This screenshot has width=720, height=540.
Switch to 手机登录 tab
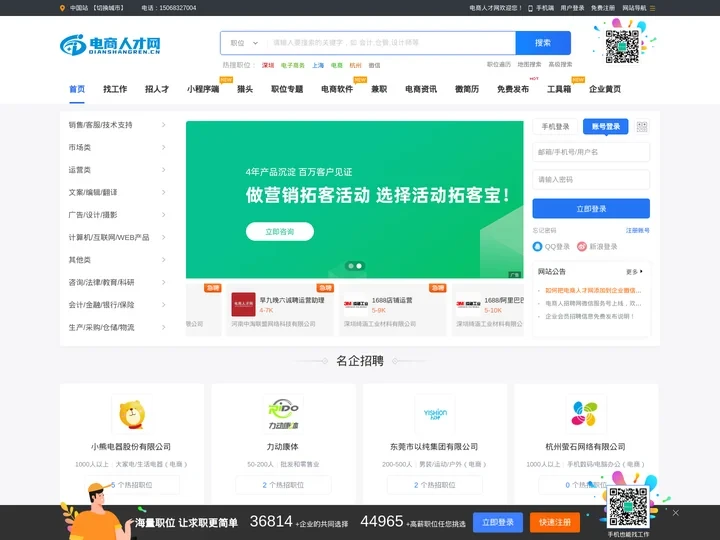(x=555, y=126)
